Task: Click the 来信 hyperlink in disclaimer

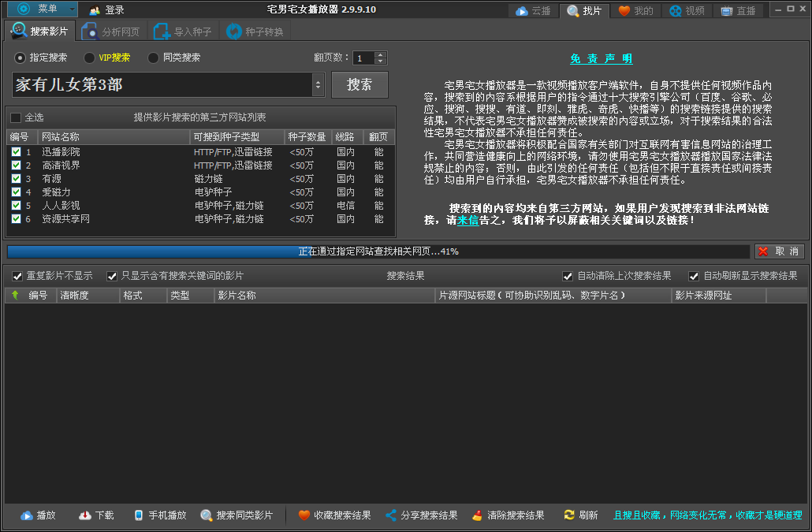Action: pos(467,221)
